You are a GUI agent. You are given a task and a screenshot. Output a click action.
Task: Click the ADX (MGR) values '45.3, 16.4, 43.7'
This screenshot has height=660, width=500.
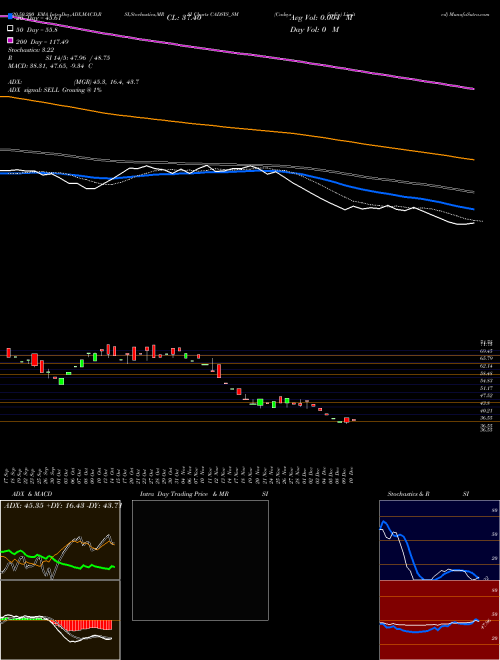(x=106, y=82)
